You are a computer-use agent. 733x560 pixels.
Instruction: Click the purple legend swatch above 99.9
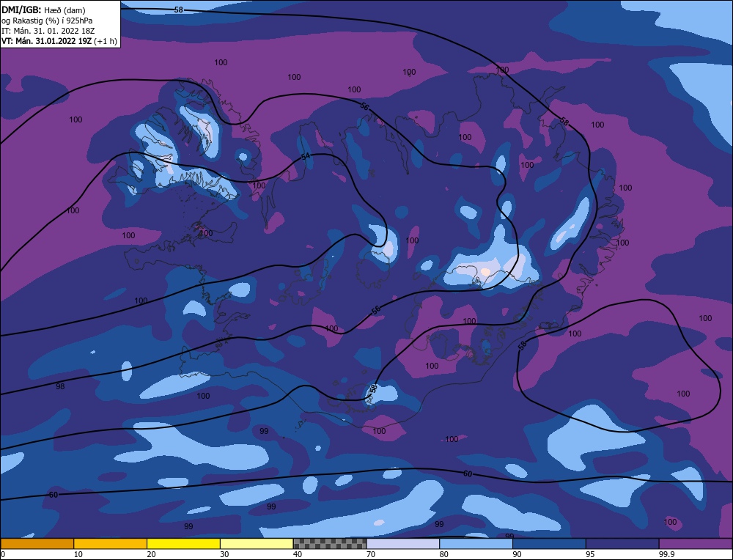pos(696,543)
